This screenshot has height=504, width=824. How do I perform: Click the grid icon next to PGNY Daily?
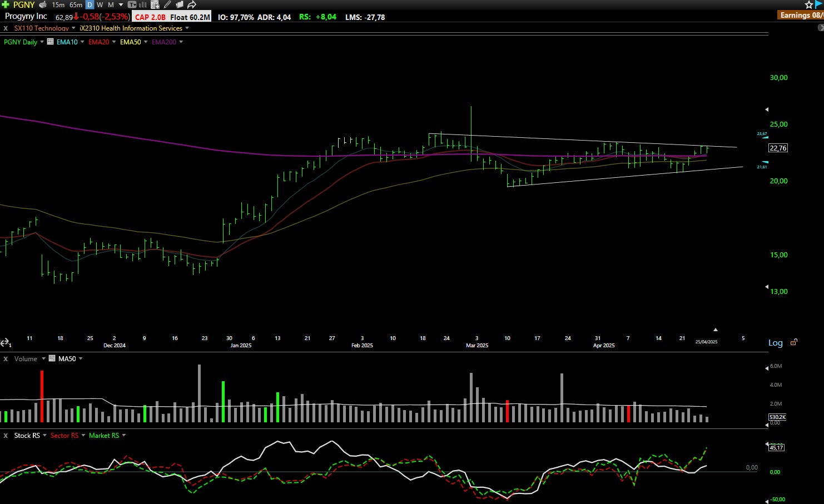click(50, 42)
